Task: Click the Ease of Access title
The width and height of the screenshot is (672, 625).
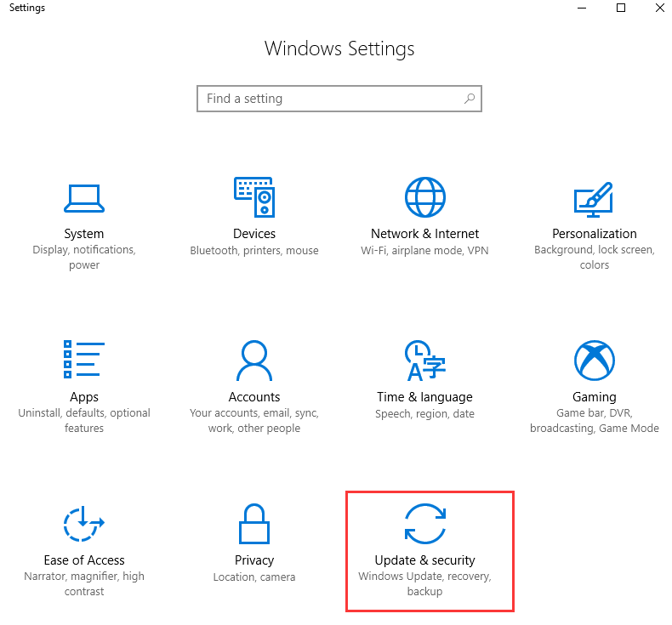Action: (x=84, y=560)
